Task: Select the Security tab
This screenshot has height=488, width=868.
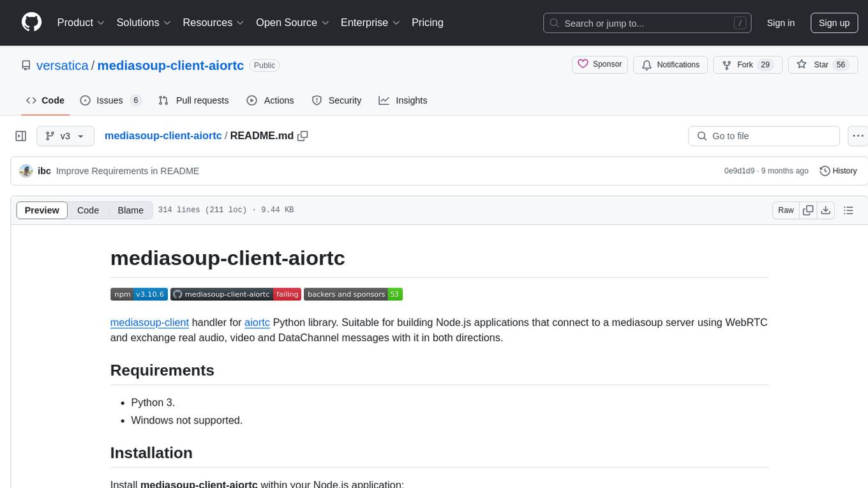Action: click(336, 100)
